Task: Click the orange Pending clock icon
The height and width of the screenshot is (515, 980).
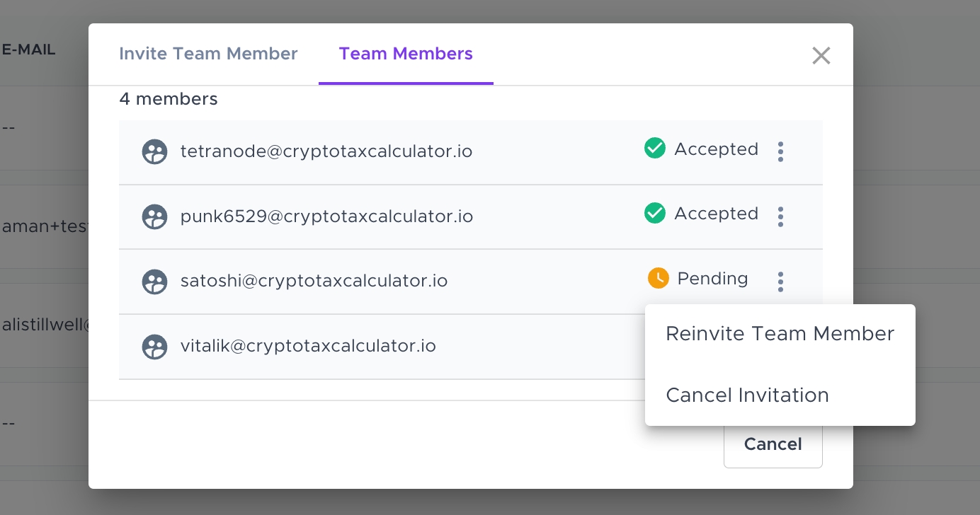Action: pos(659,278)
